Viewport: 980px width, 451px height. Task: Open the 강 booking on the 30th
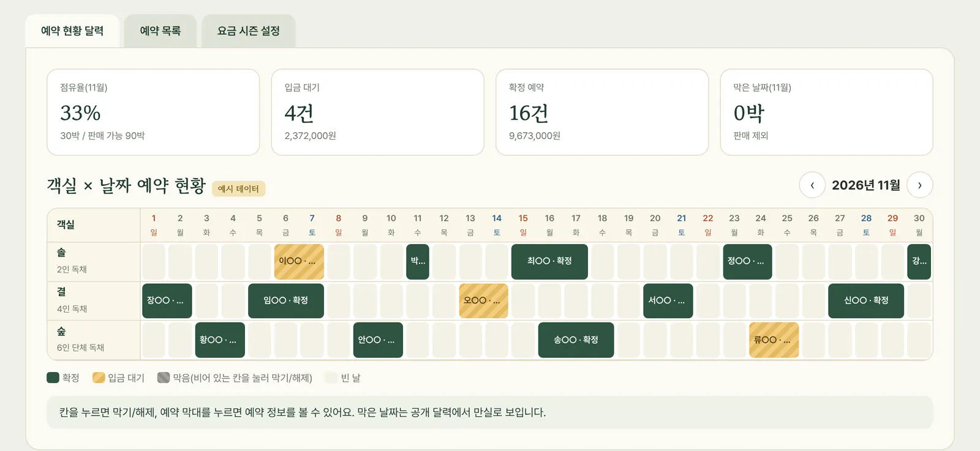tap(919, 262)
